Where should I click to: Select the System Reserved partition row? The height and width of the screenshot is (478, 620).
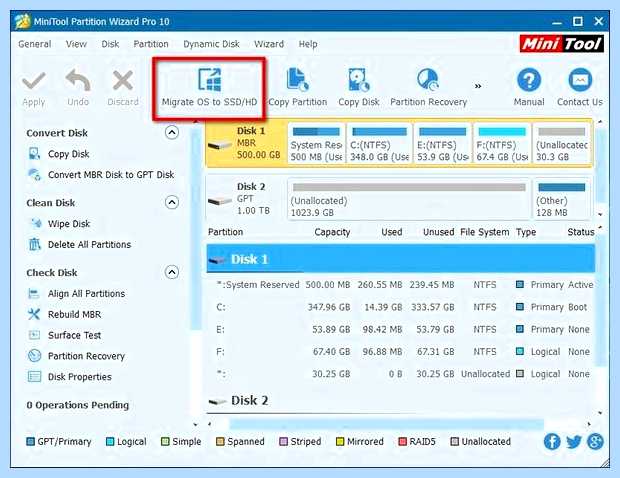click(x=401, y=285)
